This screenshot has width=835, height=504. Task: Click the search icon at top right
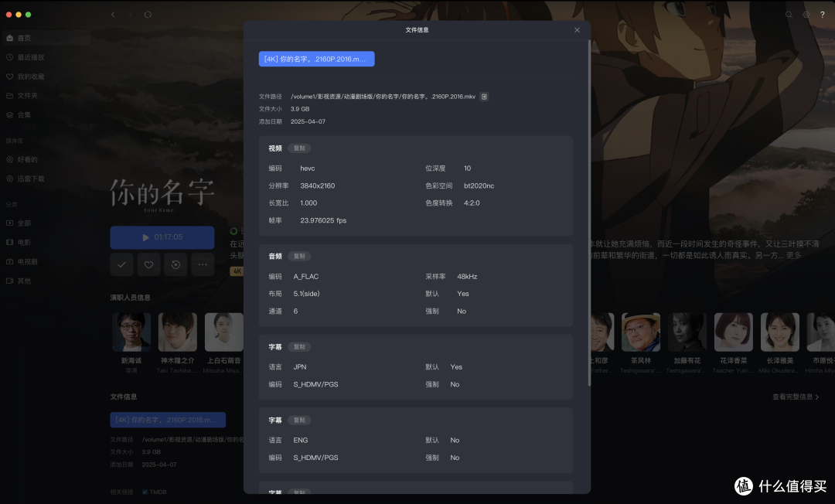(789, 15)
